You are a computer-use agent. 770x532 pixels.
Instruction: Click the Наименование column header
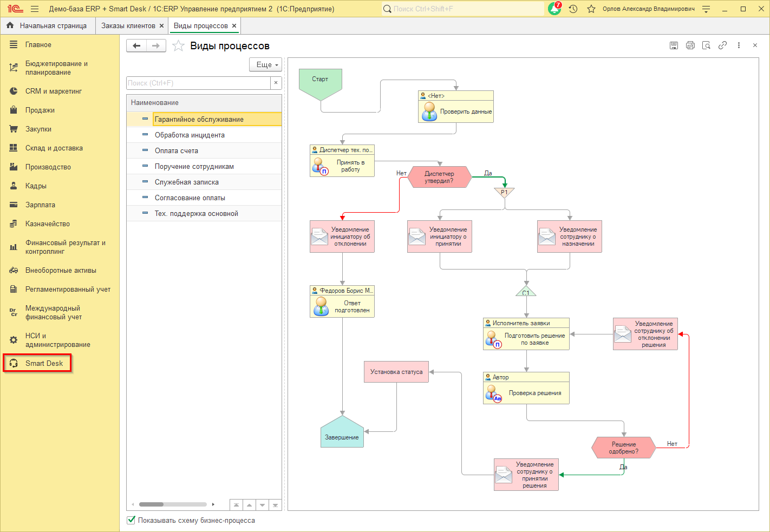point(204,103)
